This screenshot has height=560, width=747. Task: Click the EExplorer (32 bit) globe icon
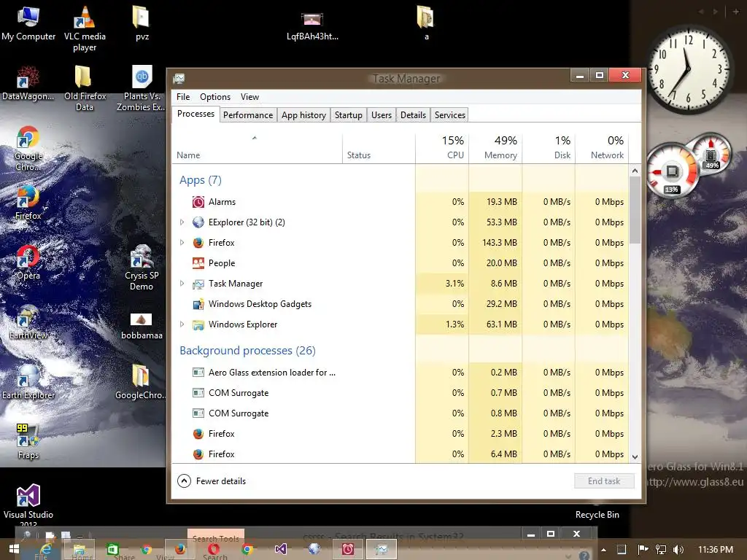click(198, 222)
